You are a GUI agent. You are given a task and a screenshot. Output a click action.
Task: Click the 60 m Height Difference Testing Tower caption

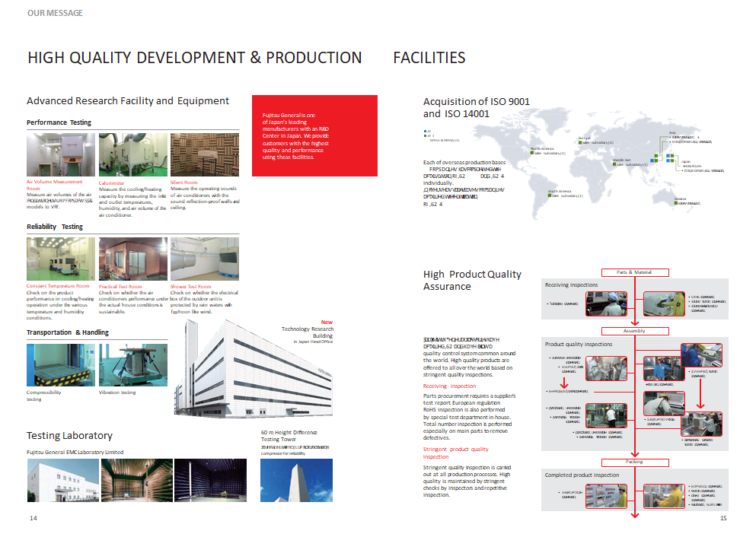[289, 436]
